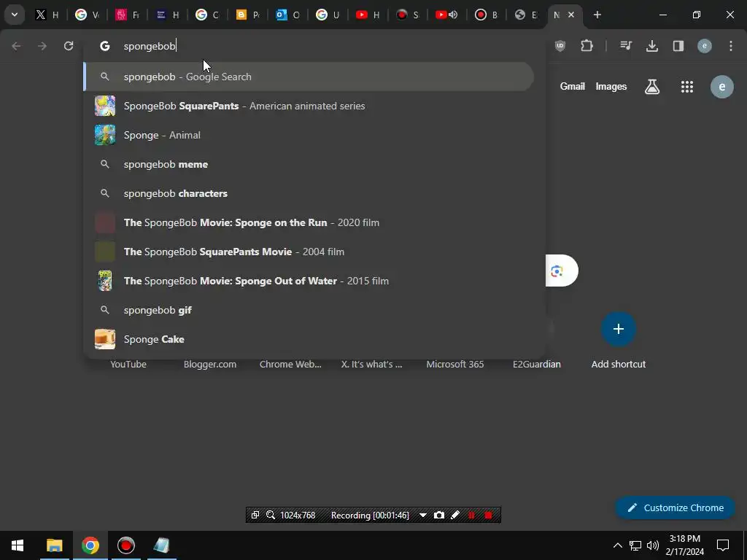The height and width of the screenshot is (560, 747).
Task: Open the Google account avatar 'e'
Action: 722,87
